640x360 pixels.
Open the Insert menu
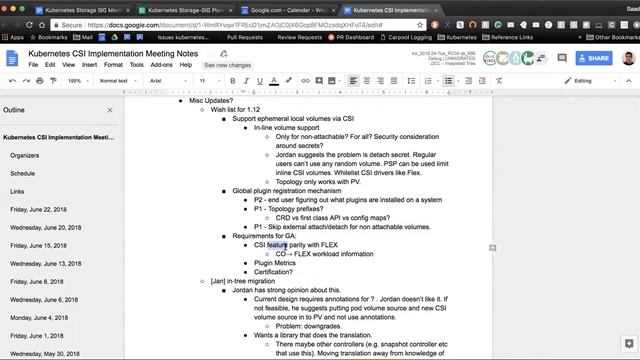click(x=89, y=65)
